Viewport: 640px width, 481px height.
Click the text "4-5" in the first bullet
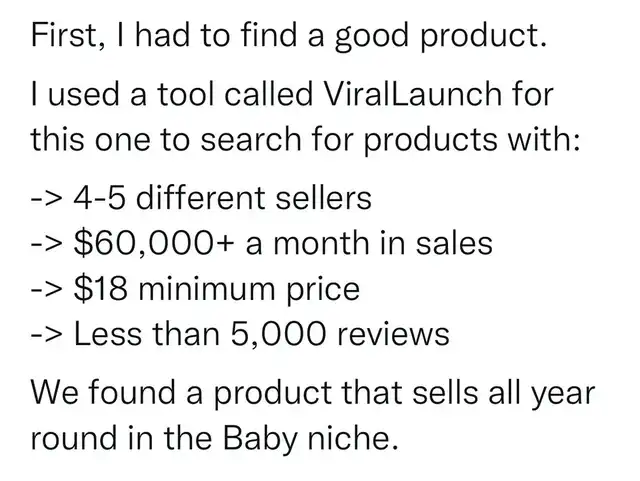tap(99, 198)
